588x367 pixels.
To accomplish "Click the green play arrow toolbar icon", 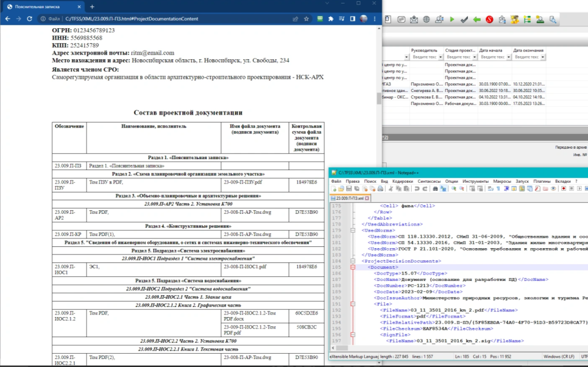I will point(452,20).
